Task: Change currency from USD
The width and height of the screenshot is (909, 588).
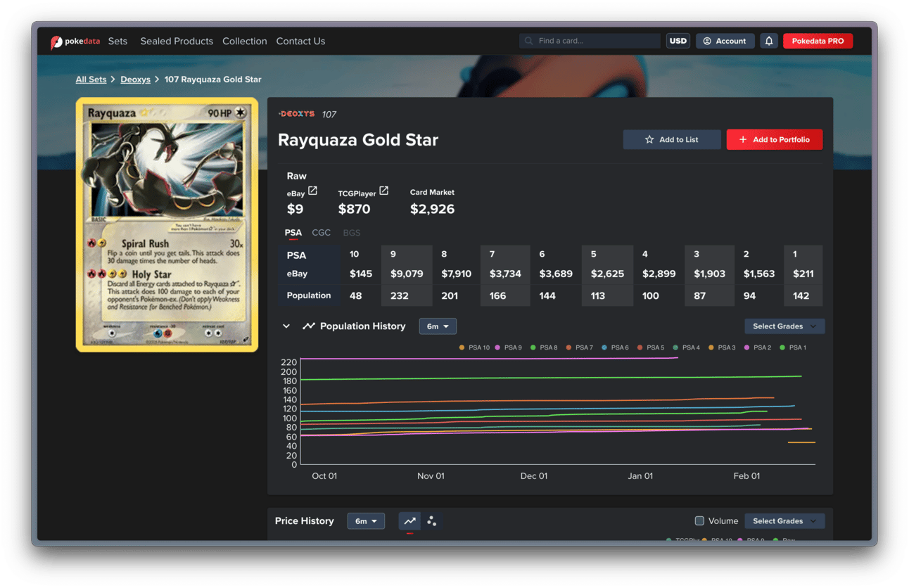Action: pyautogui.click(x=678, y=41)
